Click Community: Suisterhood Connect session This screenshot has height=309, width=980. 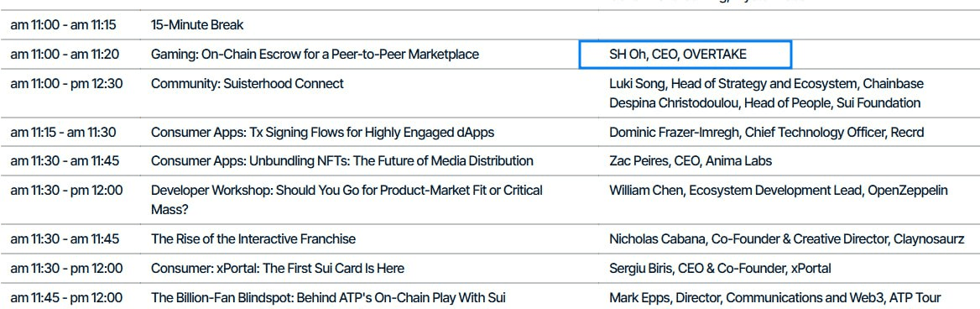247,84
